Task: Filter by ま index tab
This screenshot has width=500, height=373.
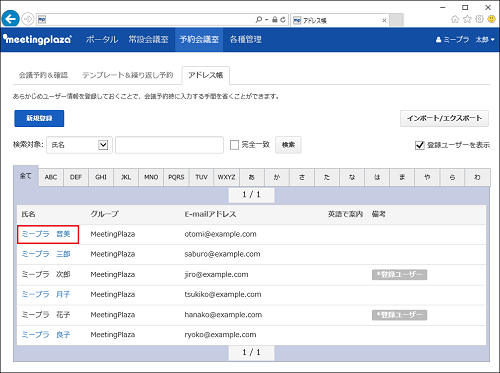Action: pyautogui.click(x=402, y=177)
